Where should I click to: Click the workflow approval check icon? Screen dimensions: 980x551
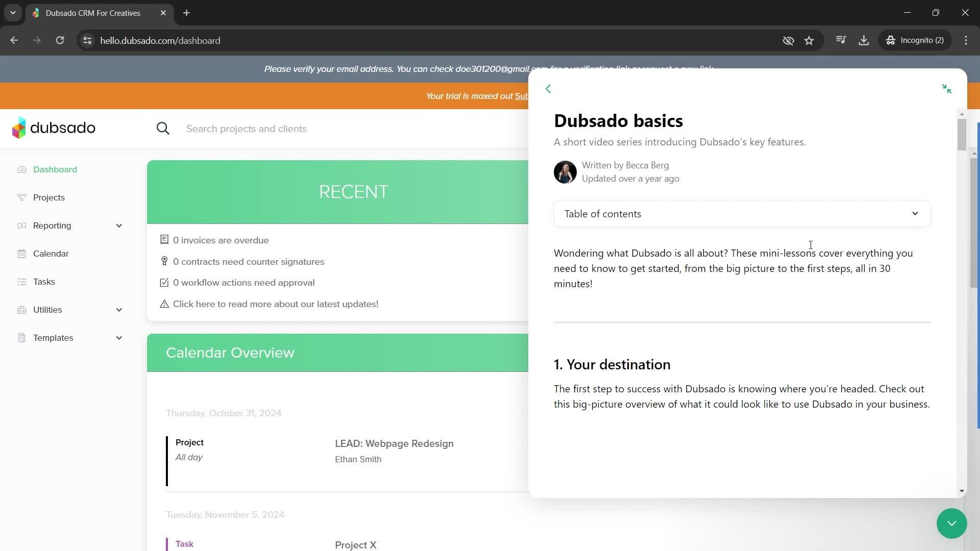click(164, 282)
